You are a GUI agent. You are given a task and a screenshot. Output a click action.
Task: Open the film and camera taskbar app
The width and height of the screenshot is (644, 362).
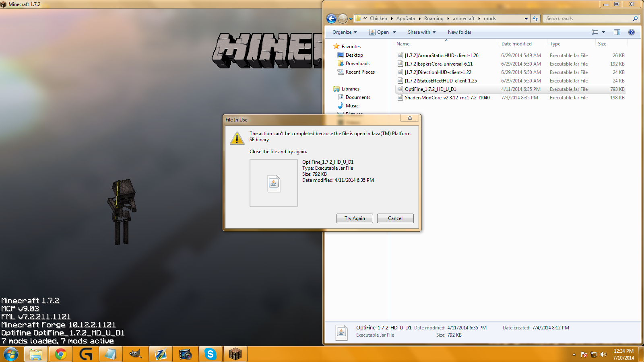pos(186,354)
